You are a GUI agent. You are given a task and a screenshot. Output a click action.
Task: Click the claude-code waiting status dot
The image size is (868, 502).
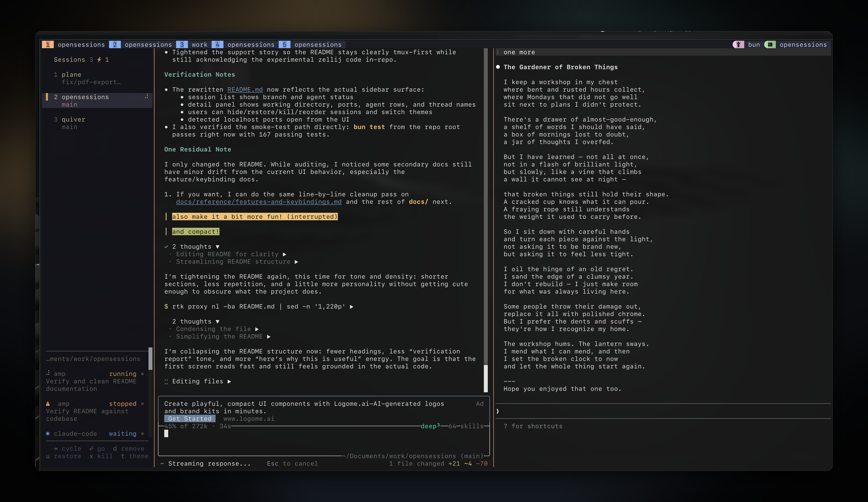point(48,433)
